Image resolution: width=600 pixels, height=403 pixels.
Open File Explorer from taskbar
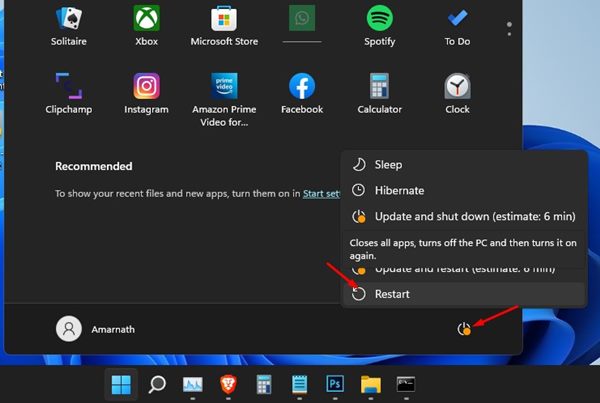370,384
